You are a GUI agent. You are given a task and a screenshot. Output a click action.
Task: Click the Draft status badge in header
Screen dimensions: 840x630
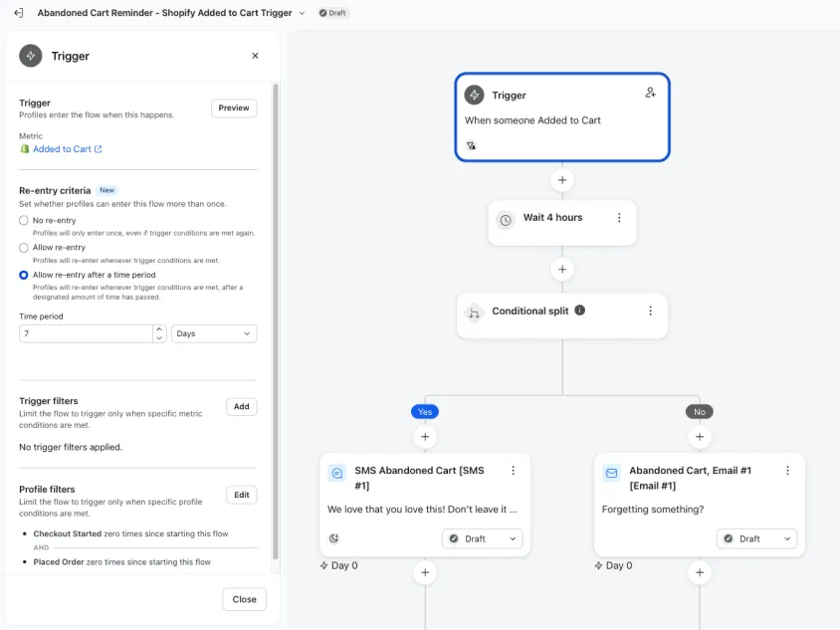pos(332,13)
